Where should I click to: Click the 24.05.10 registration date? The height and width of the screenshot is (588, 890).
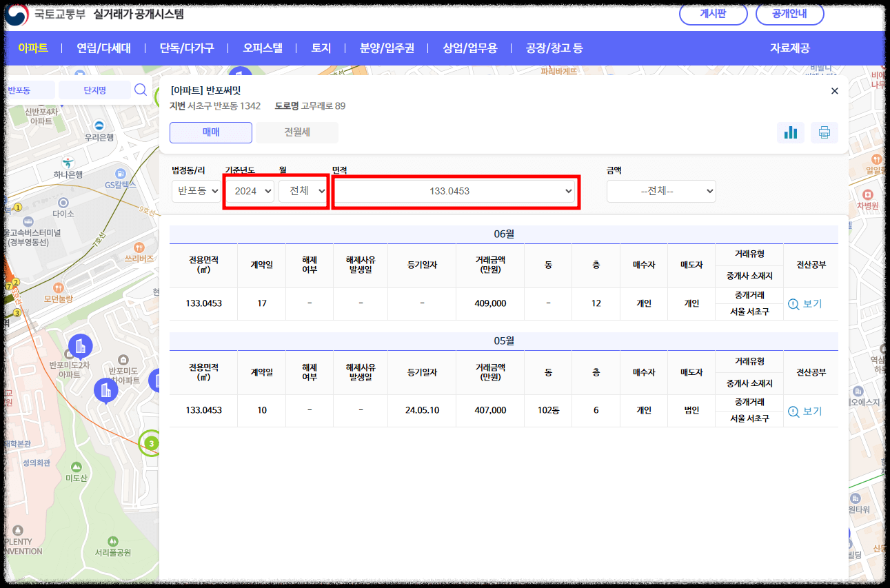422,410
